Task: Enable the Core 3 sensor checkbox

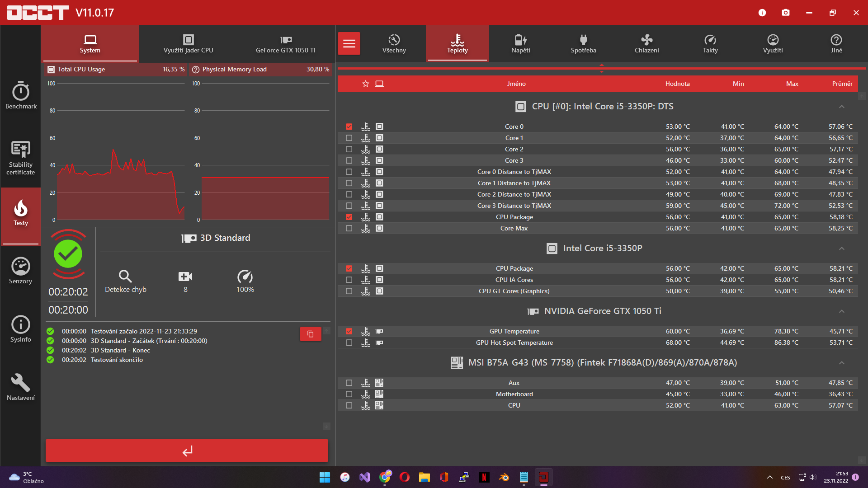Action: pos(349,160)
